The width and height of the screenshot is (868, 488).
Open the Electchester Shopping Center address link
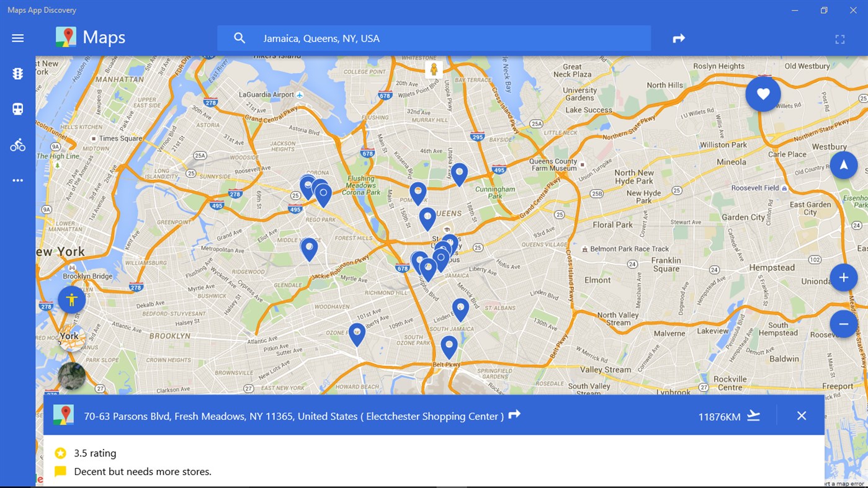(x=292, y=415)
